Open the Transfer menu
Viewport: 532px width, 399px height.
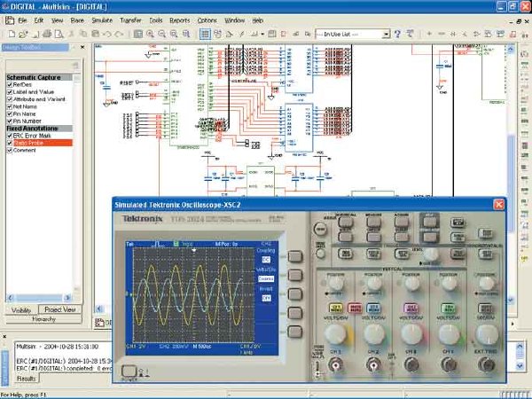[130, 20]
